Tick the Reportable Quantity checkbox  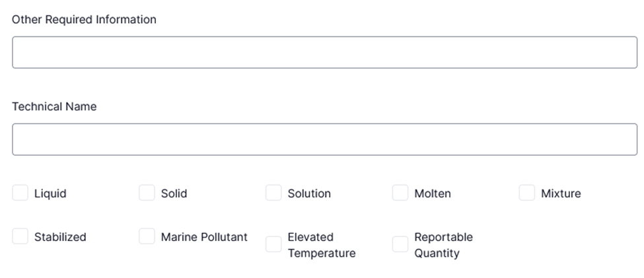click(x=400, y=244)
